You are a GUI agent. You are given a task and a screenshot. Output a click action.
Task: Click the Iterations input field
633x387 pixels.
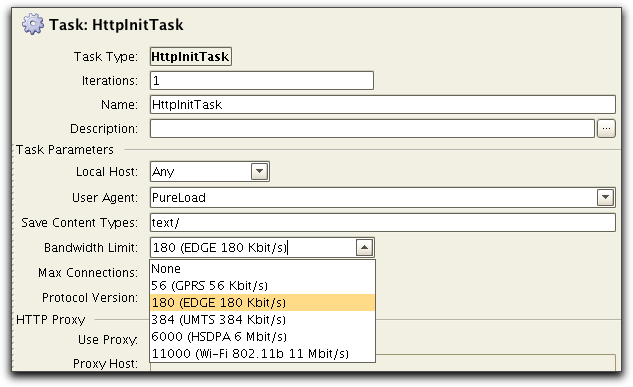[262, 81]
